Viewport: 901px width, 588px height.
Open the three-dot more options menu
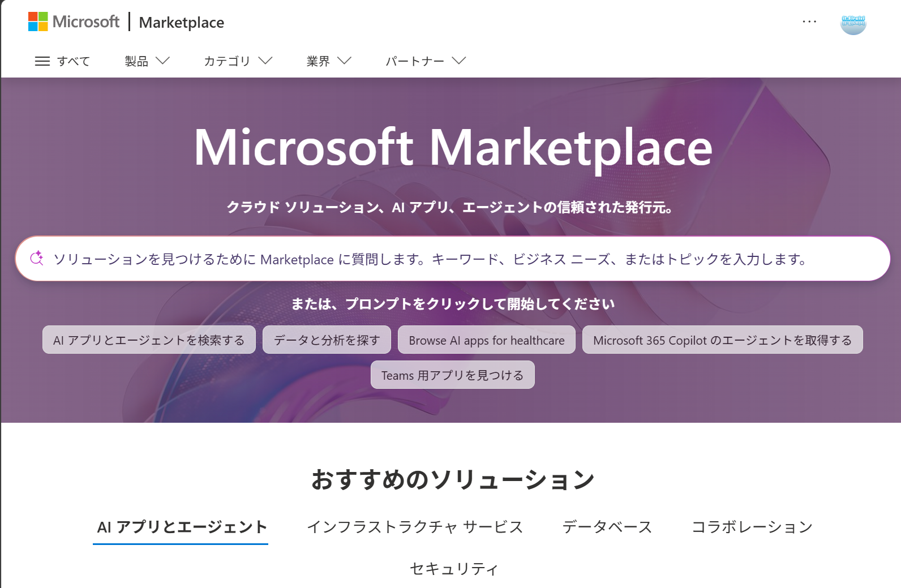809,22
